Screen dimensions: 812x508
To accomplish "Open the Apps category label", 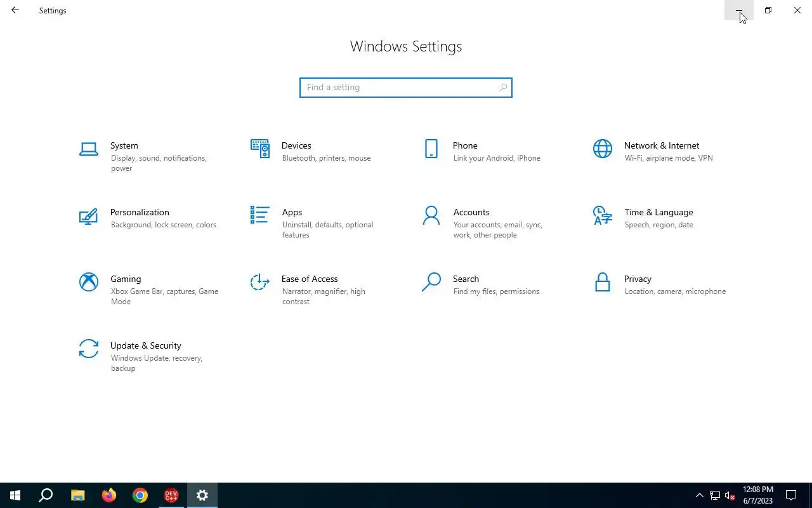I will pos(292,212).
